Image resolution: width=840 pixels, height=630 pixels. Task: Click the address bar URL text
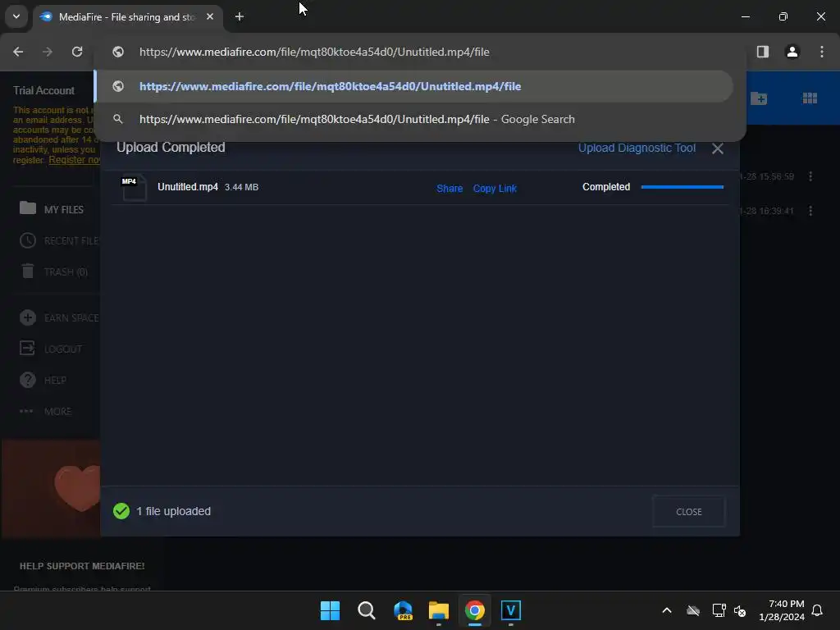click(x=314, y=52)
